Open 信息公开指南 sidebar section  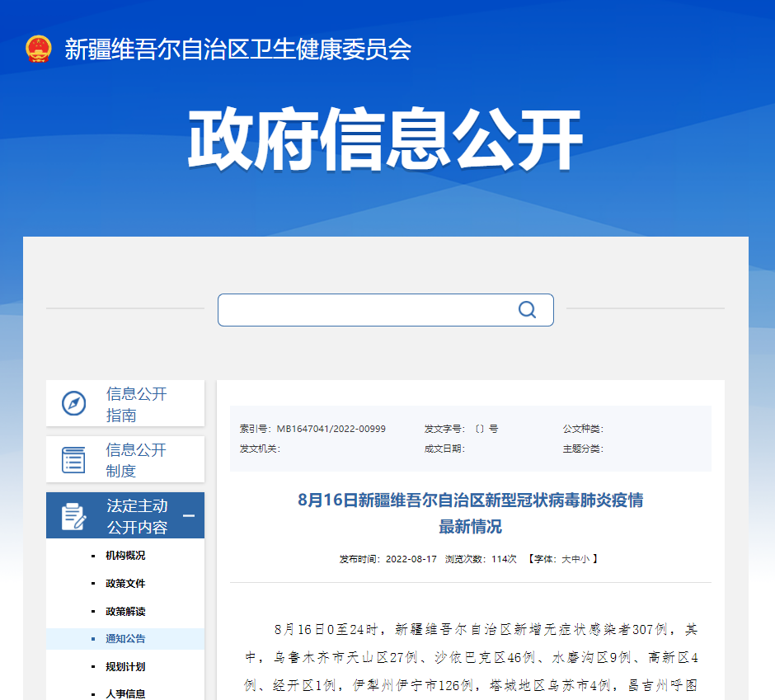pos(136,404)
